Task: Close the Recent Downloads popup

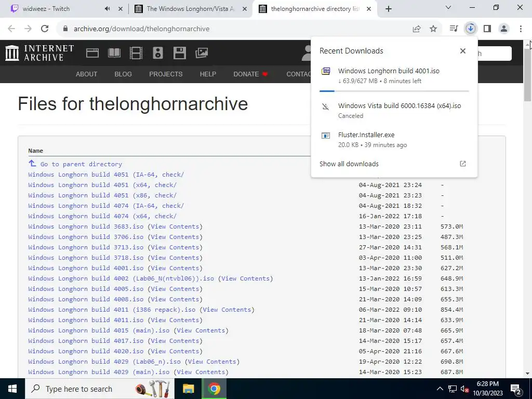Action: [463, 51]
